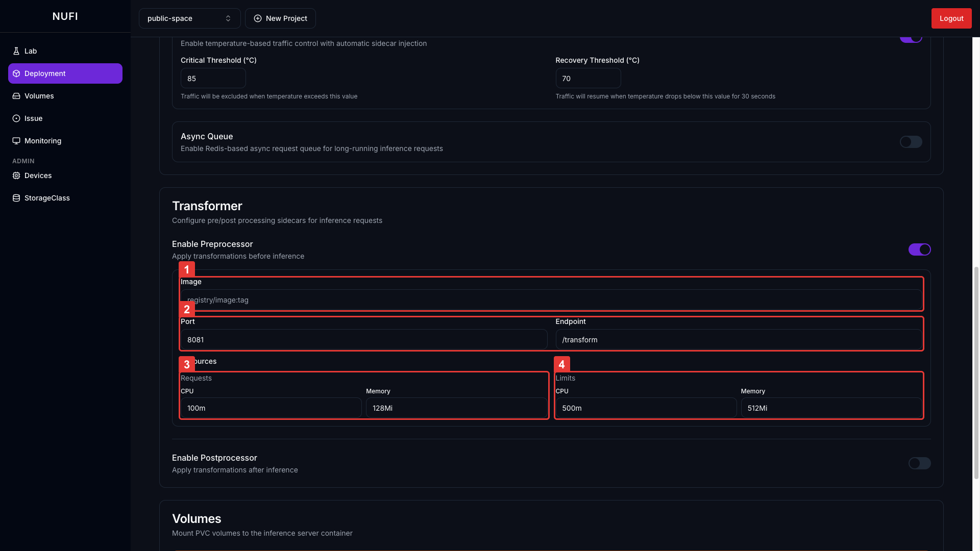Screen dimensions: 980x551
Task: Click the Volumes drive icon
Action: (16, 96)
